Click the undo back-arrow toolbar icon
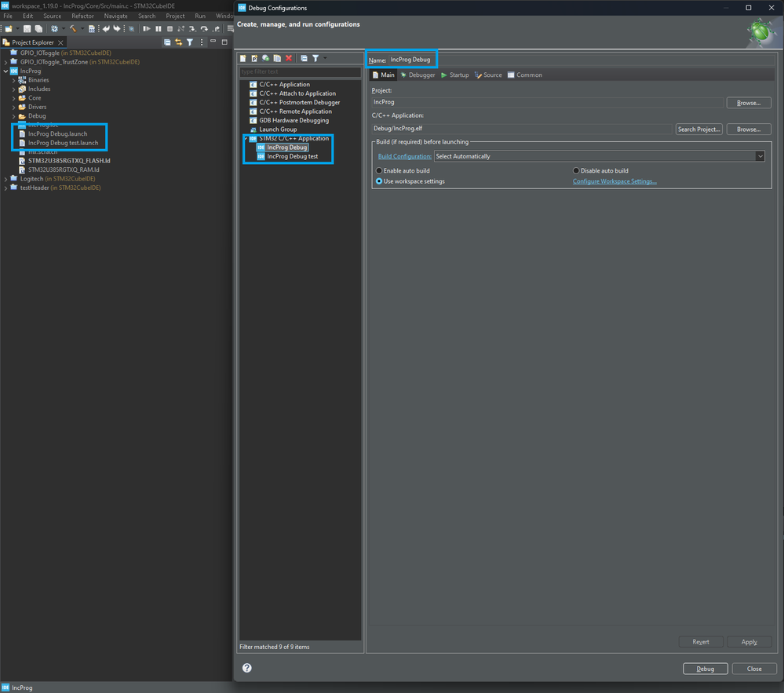Screen dimensions: 784x693 coord(105,29)
